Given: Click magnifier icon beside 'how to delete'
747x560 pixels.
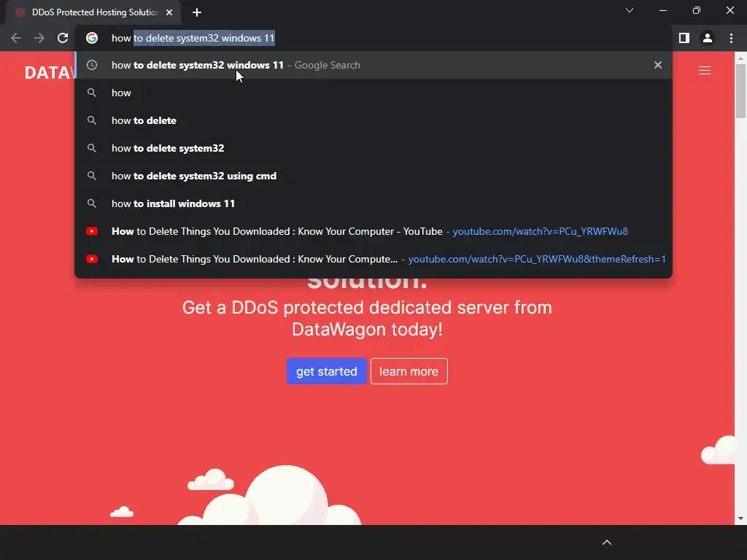Looking at the screenshot, I should tap(92, 120).
